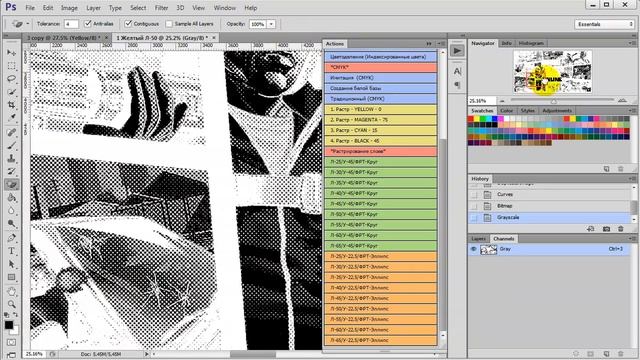Select the History Brush tool
Viewport: 640px width, 360px height.
[x=11, y=171]
